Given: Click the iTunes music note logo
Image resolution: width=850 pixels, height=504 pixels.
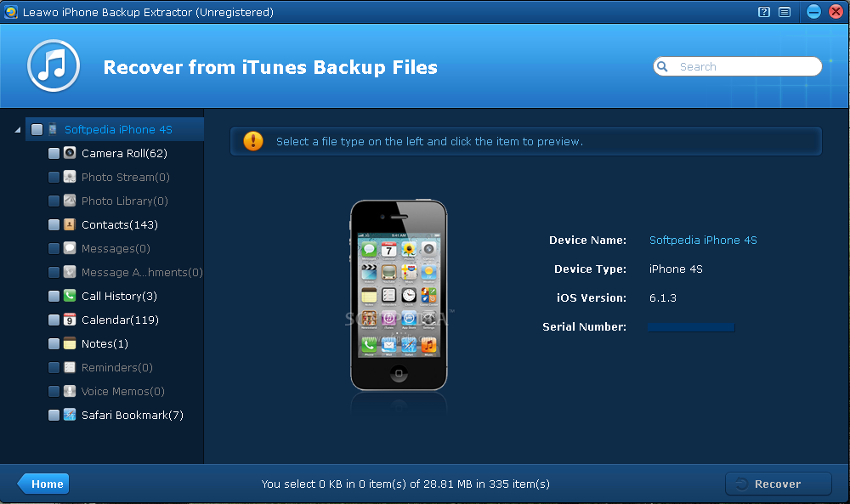Looking at the screenshot, I should pos(54,66).
